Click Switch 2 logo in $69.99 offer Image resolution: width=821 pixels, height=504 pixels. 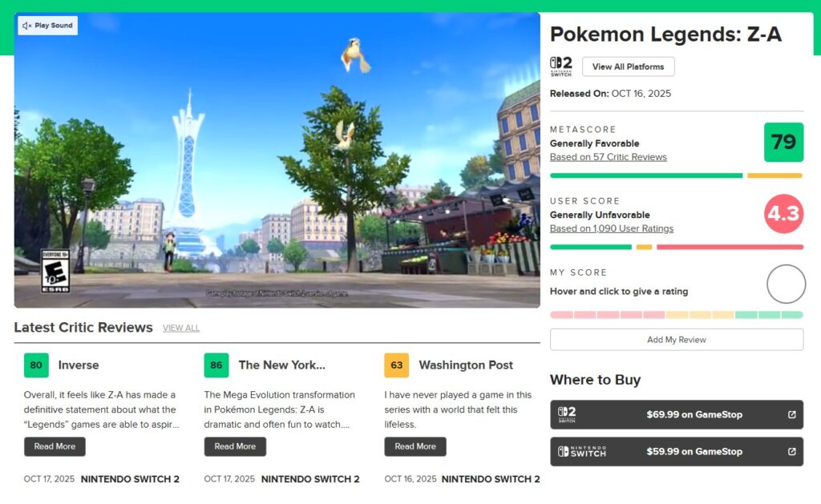pos(567,415)
